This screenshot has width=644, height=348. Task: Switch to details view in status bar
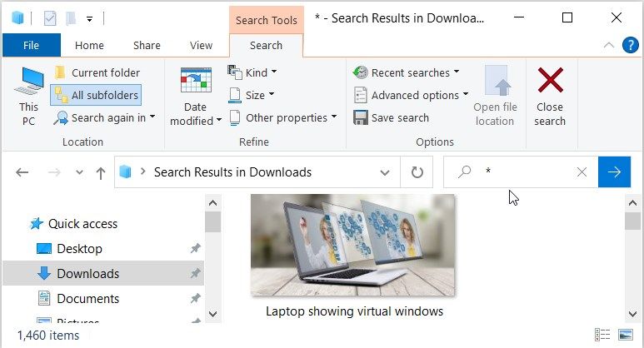click(602, 335)
